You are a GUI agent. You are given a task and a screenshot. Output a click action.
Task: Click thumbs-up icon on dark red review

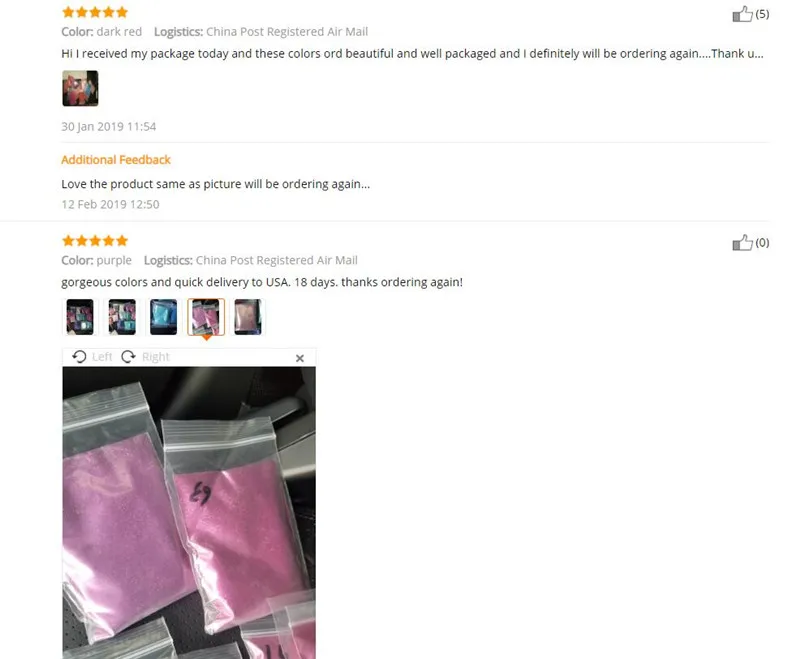[742, 14]
